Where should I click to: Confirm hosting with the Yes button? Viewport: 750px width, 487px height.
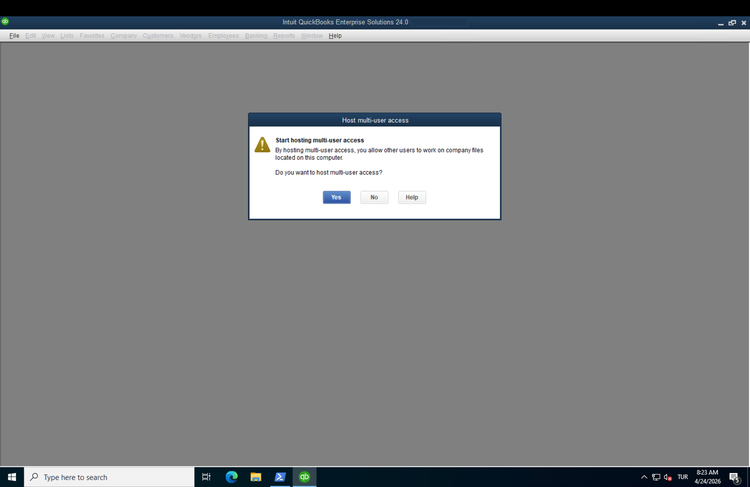(336, 197)
